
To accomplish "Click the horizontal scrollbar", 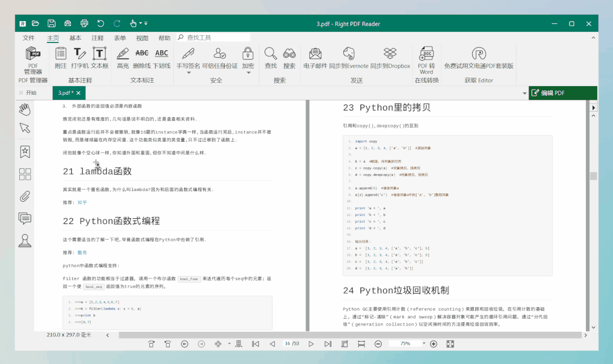I will (x=350, y=335).
